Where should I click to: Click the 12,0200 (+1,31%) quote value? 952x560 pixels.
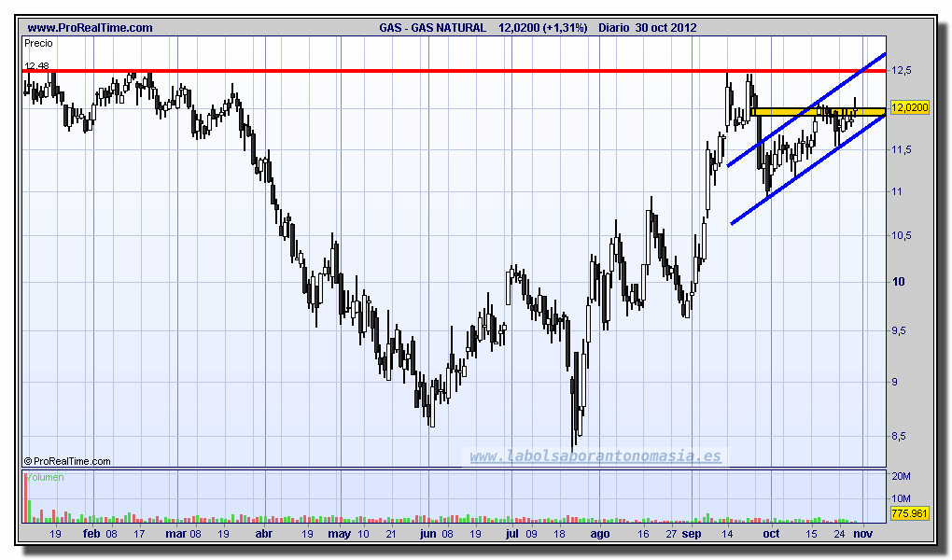coord(543,28)
